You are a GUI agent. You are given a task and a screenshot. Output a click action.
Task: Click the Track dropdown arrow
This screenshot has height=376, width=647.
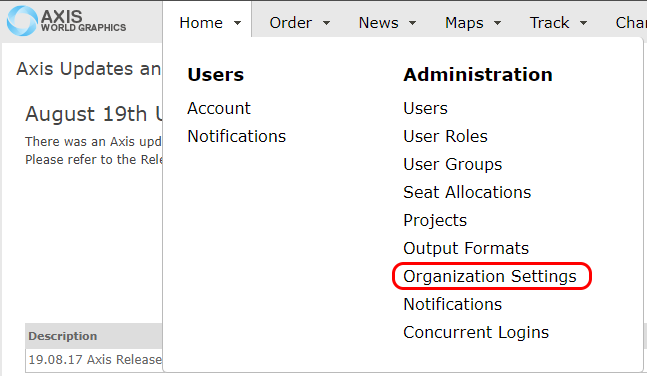click(583, 23)
